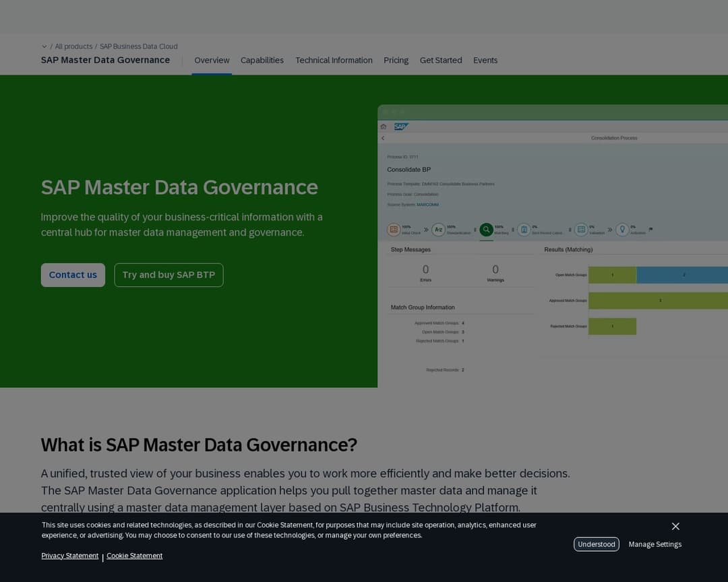Image resolution: width=728 pixels, height=582 pixels.
Task: Click the blue Open Match Groups bar
Action: (x=682, y=276)
